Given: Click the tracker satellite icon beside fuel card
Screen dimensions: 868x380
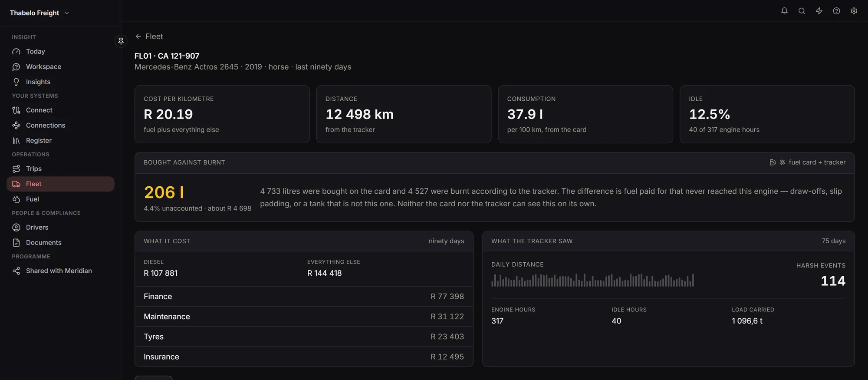Looking at the screenshot, I should pyautogui.click(x=782, y=162).
